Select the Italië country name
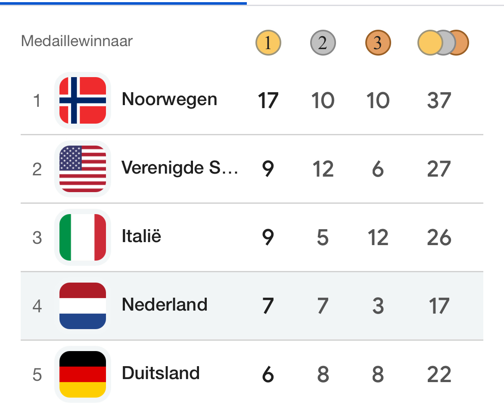The height and width of the screenshot is (420, 504). point(141,236)
